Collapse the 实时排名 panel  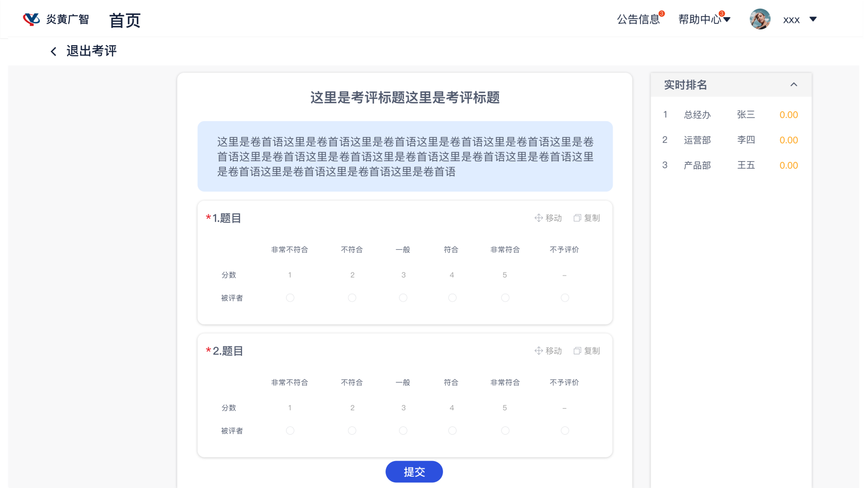pos(793,84)
